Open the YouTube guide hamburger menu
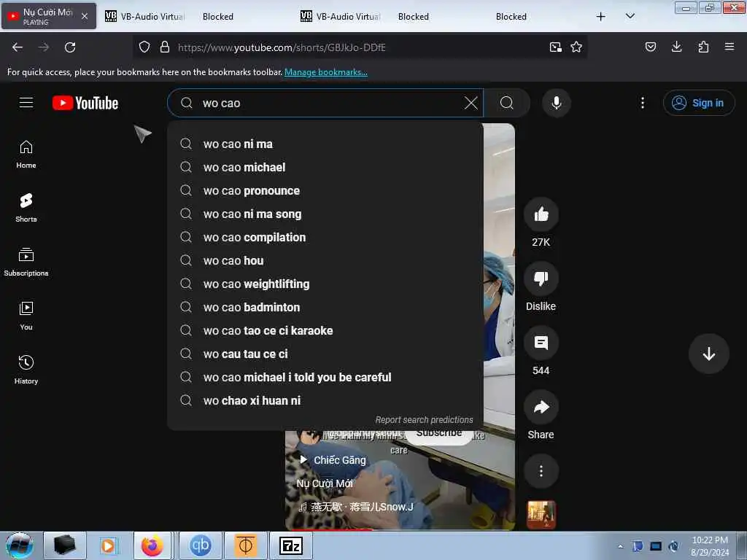This screenshot has width=747, height=560. pos(26,103)
